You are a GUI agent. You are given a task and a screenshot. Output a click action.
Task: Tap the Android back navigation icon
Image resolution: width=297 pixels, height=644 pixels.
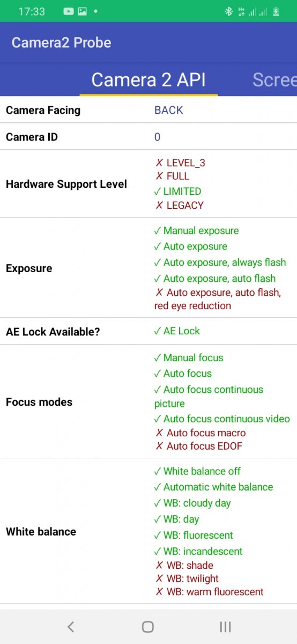click(x=70, y=626)
